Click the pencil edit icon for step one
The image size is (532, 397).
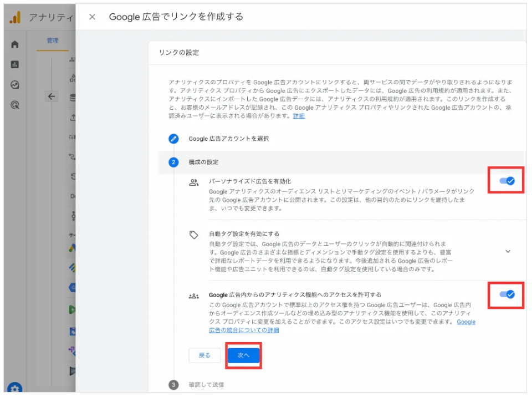coord(174,139)
